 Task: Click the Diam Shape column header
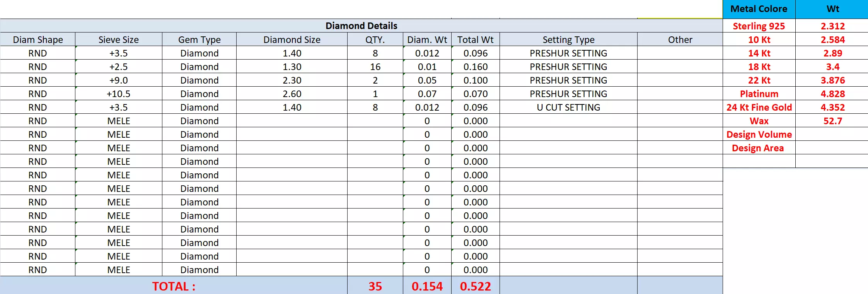(38, 39)
